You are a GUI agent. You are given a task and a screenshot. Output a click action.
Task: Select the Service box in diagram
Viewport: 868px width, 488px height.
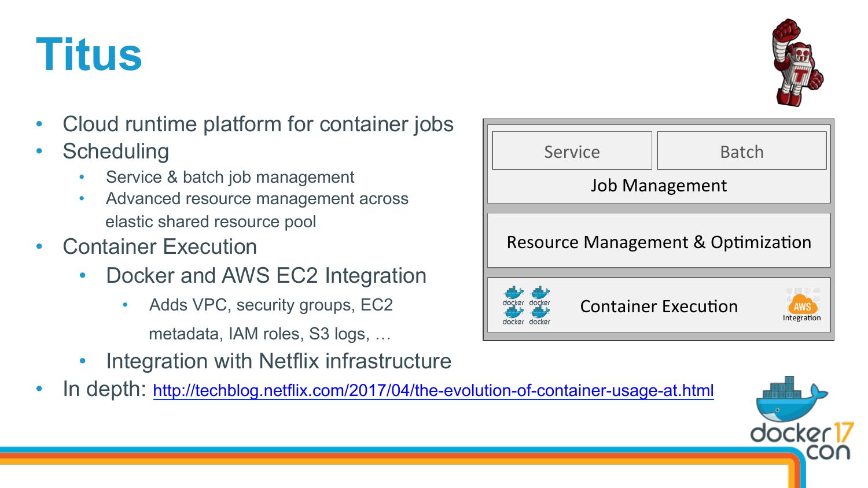point(572,151)
